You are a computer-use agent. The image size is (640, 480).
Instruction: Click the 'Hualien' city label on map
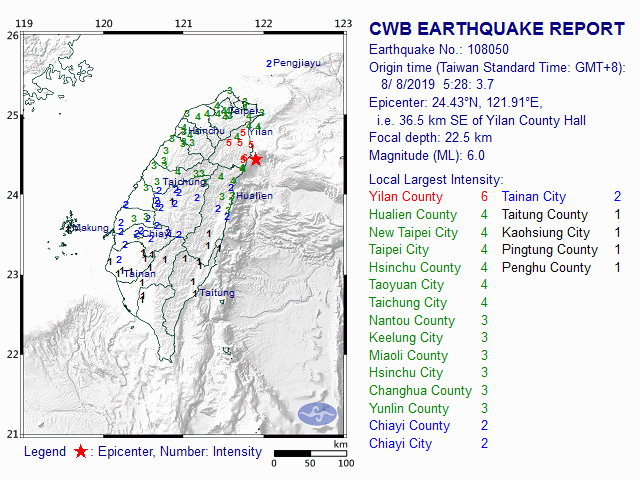[254, 196]
